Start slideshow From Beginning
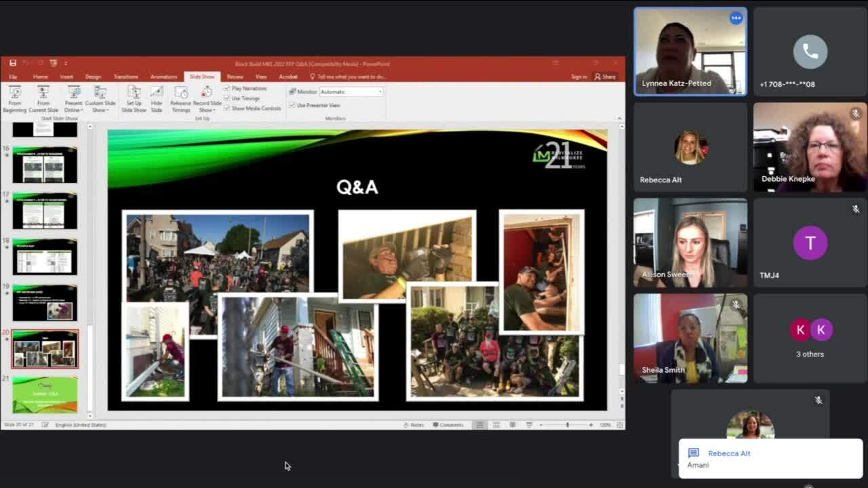 tap(14, 98)
